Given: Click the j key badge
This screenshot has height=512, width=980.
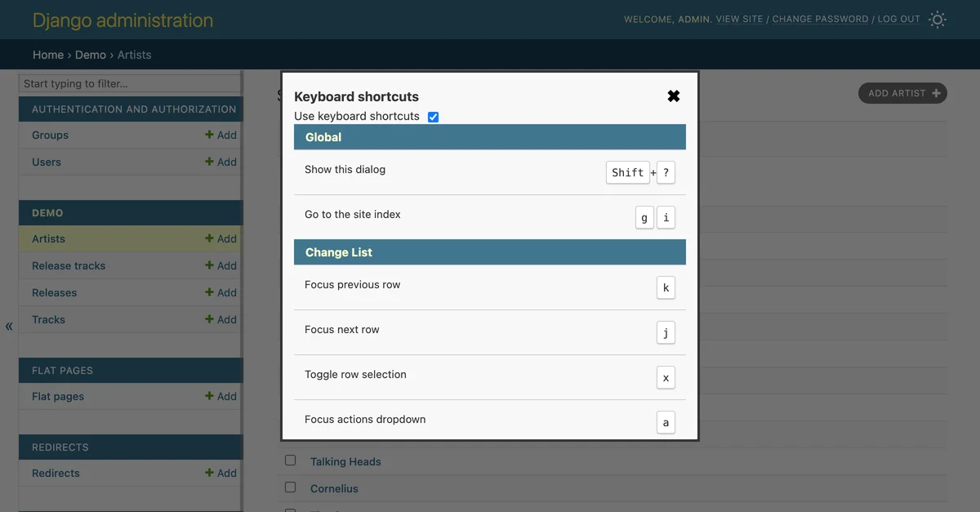Looking at the screenshot, I should 666,332.
